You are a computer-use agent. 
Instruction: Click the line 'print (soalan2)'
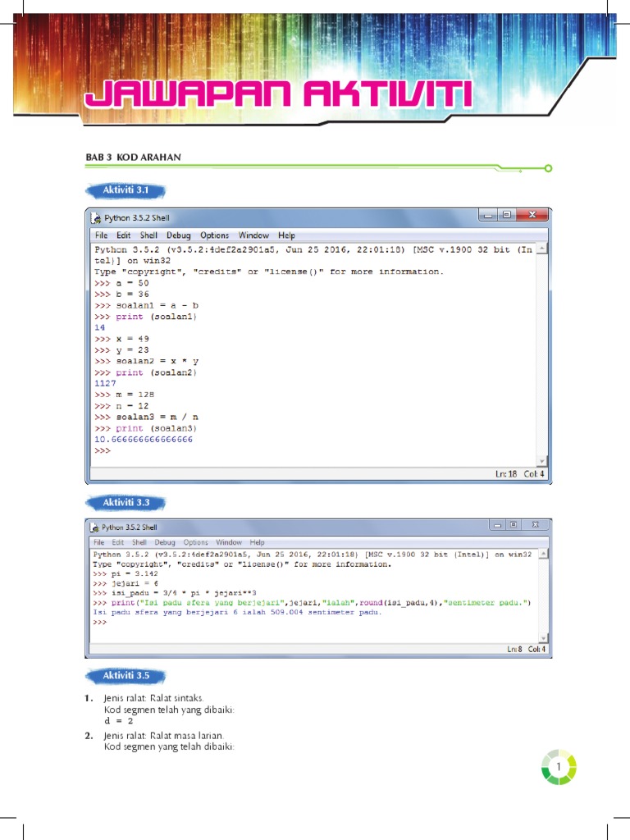[157, 372]
